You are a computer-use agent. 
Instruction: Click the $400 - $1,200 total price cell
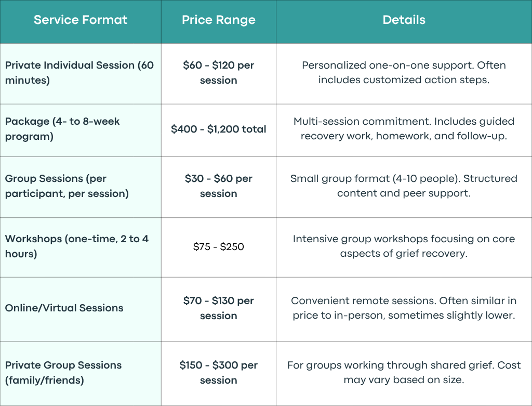point(219,129)
